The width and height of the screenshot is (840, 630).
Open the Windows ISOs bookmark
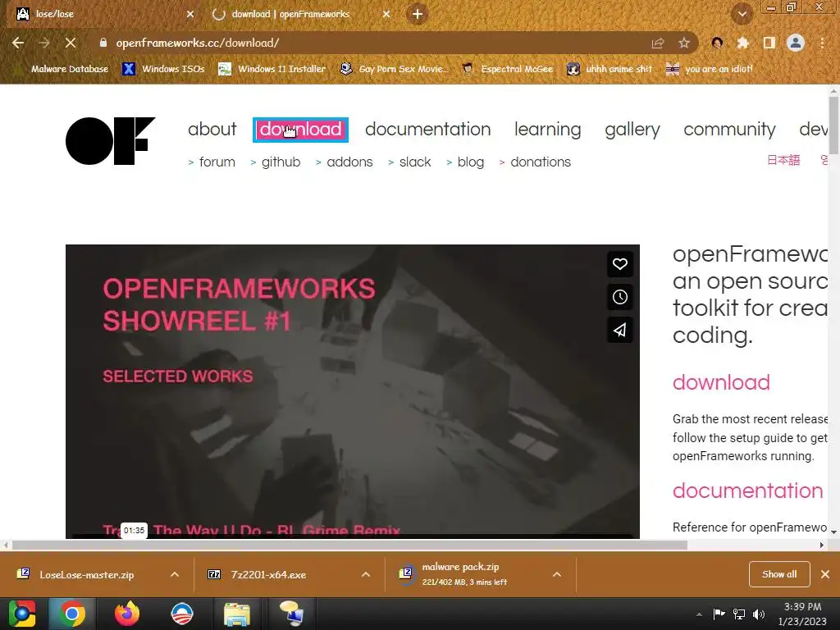click(x=163, y=69)
